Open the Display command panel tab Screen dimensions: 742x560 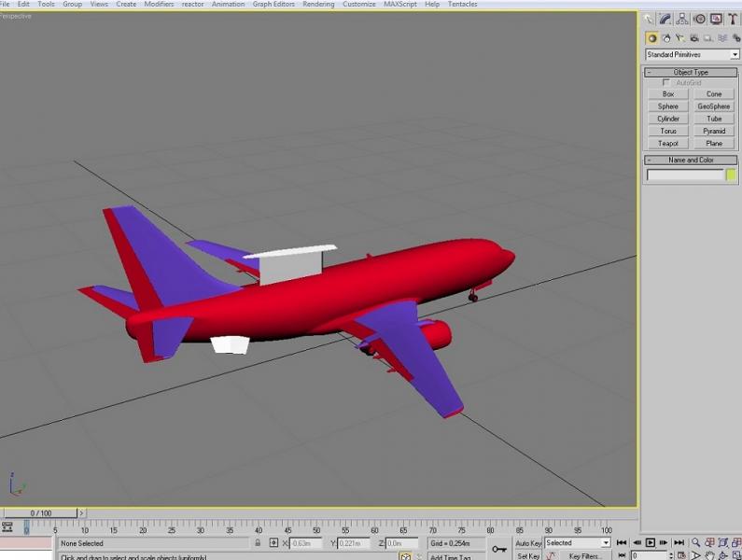click(x=717, y=20)
